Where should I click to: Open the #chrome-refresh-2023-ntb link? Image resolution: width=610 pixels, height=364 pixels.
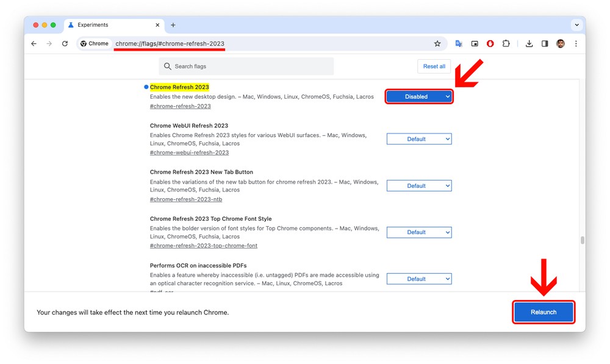pyautogui.click(x=186, y=199)
